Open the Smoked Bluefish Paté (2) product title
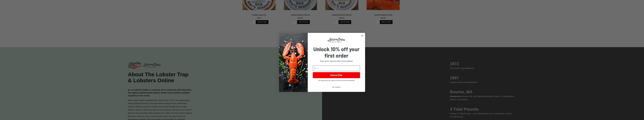 coord(342,15)
